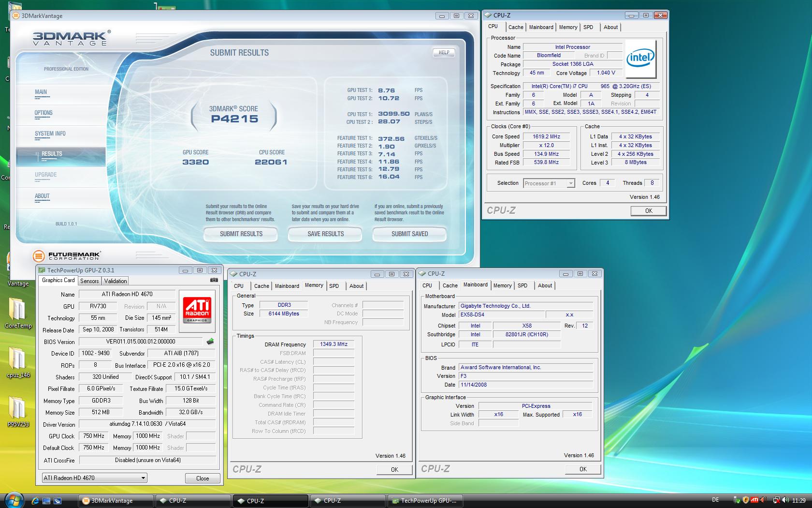Open the cpuz_146 folder on the desktop
The height and width of the screenshot is (508, 812).
point(18,362)
